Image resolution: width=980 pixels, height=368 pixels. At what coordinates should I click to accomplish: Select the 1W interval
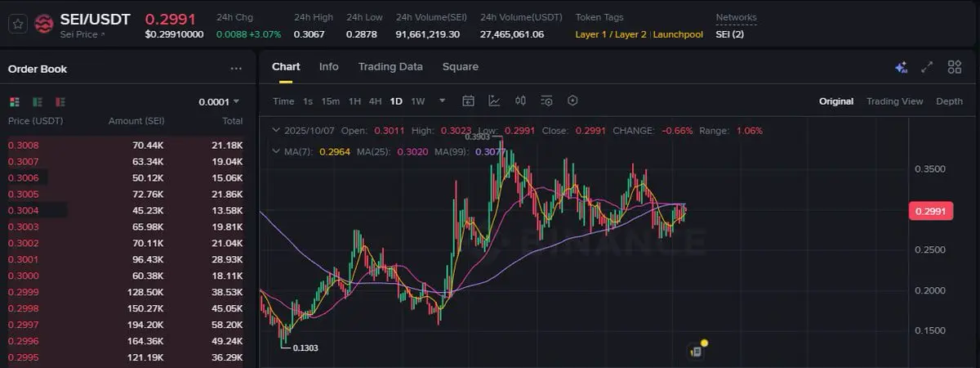[417, 101]
